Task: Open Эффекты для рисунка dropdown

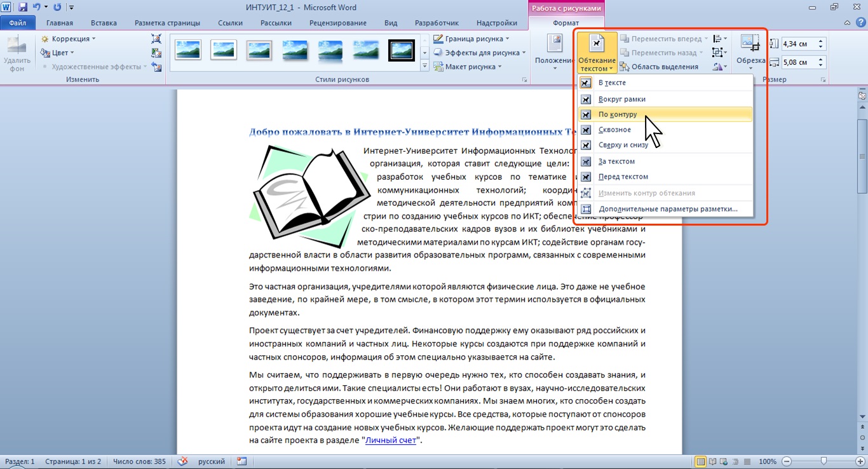Action: coord(480,53)
